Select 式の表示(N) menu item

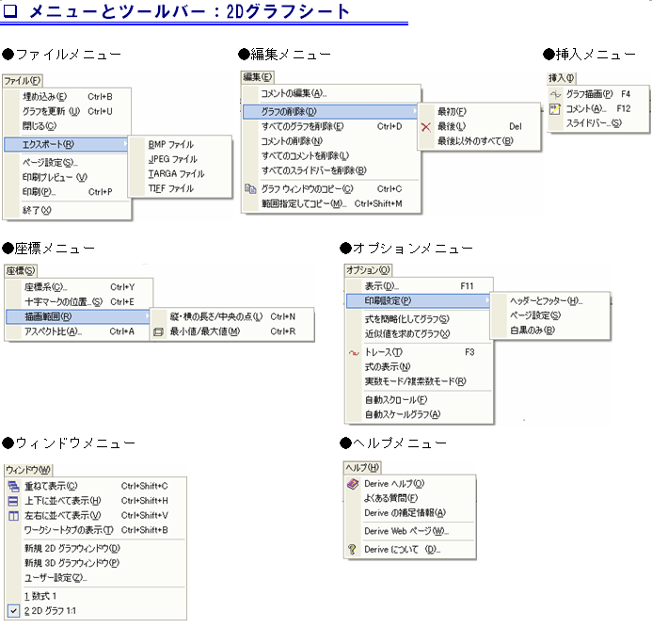coord(420,367)
